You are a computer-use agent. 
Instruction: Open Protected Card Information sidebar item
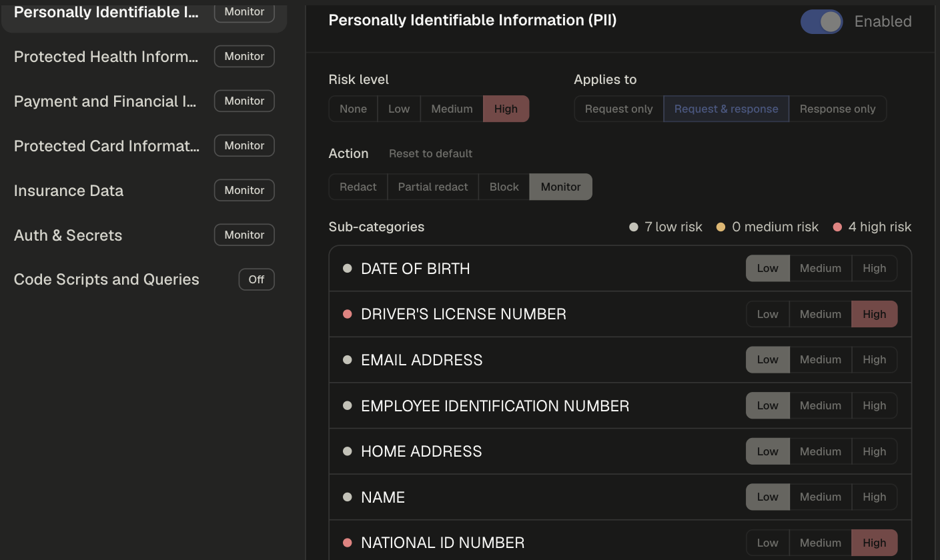(x=143, y=146)
